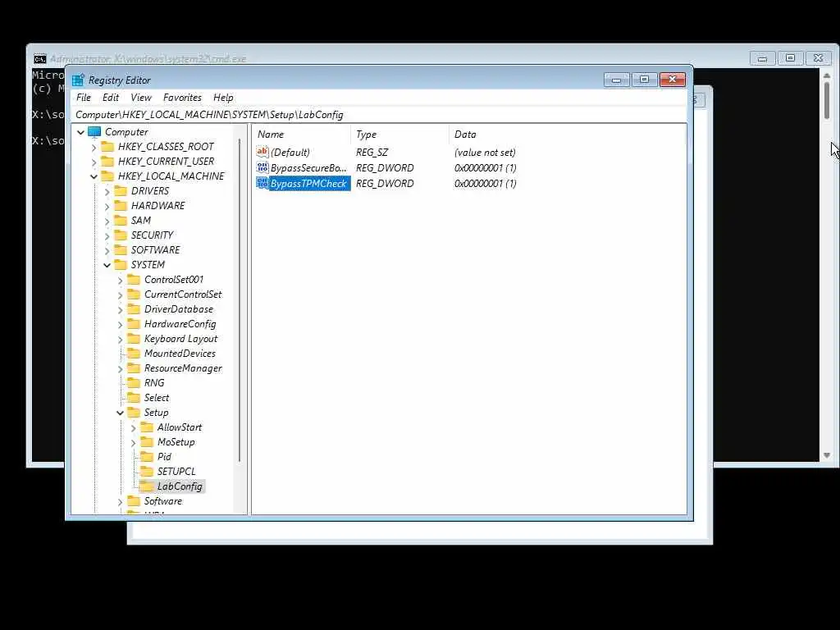Screen dimensions: 840x630
Task: Select the HKEY_CLASSES_ROOT folder icon
Action: [x=107, y=147]
